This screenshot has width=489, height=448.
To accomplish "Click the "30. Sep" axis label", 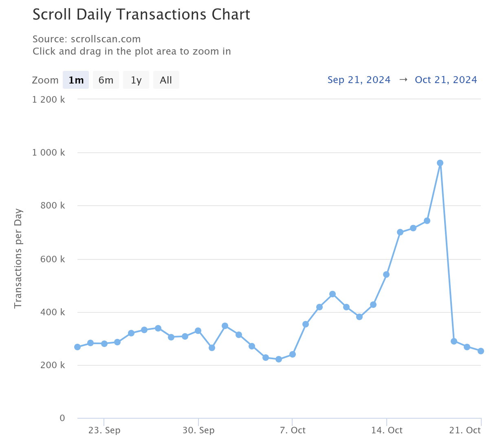I will click(x=199, y=430).
